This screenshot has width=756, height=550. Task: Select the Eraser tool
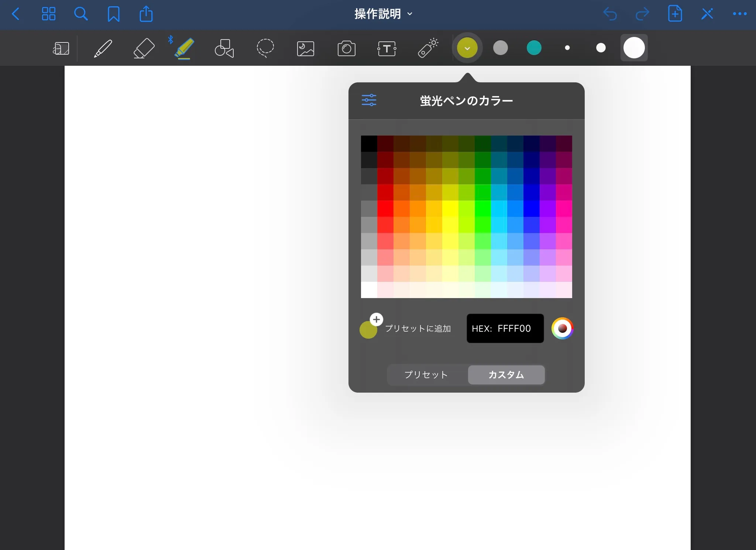point(144,48)
